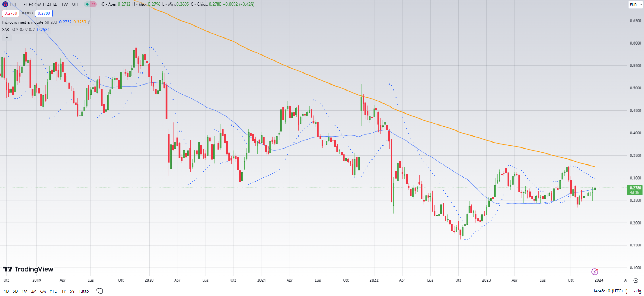Image resolution: width=644 pixels, height=296 pixels.
Task: Click the percent change +3.42% value
Action: 247,4
